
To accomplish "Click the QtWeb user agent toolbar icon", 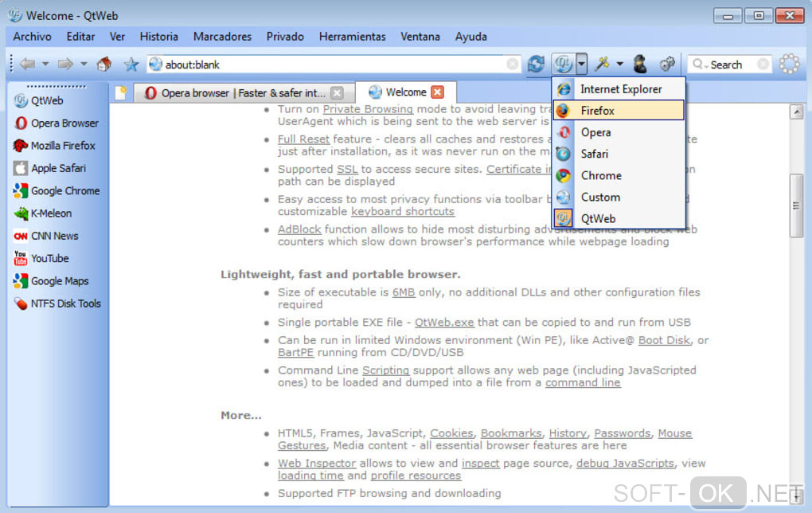I will pyautogui.click(x=563, y=65).
